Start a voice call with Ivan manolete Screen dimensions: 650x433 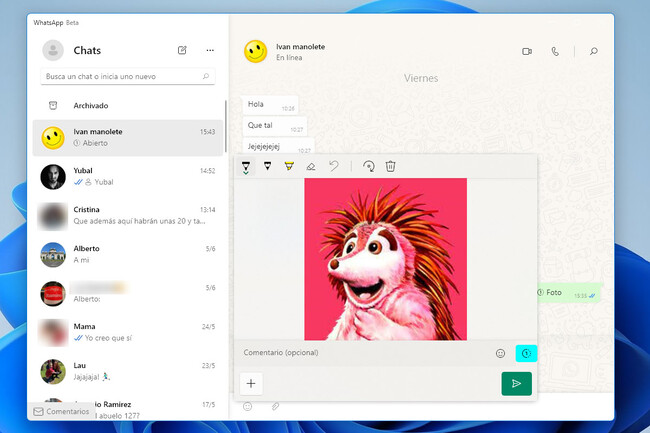tap(555, 51)
